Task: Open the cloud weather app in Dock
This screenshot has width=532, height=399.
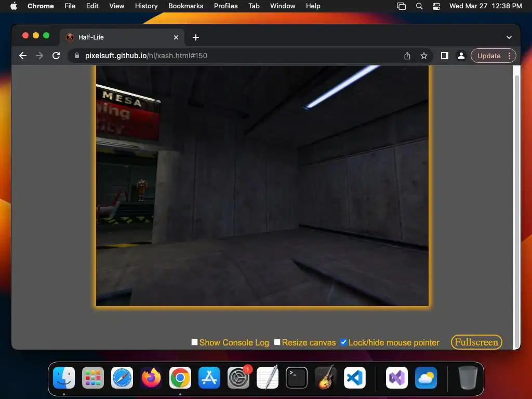Action: [426, 378]
